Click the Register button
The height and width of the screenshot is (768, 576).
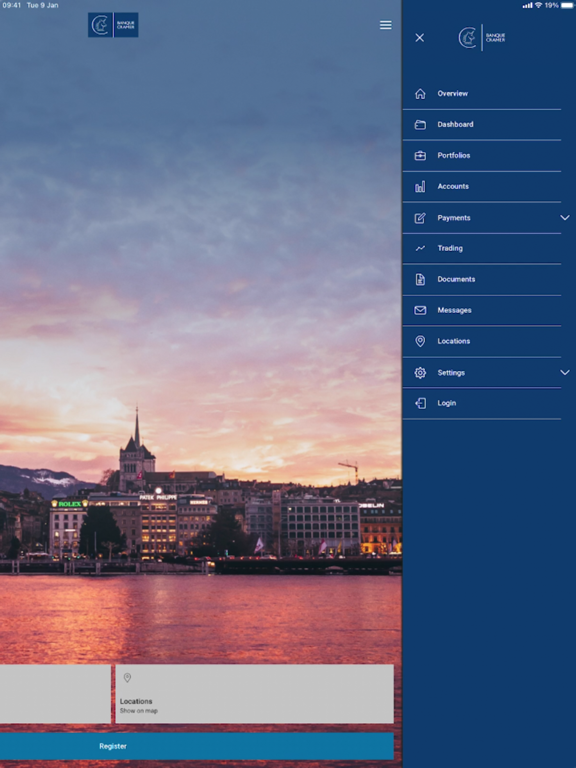point(197,746)
